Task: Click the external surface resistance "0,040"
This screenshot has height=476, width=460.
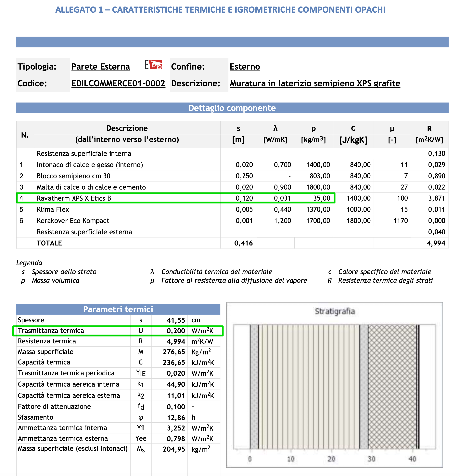Action: coord(436,232)
